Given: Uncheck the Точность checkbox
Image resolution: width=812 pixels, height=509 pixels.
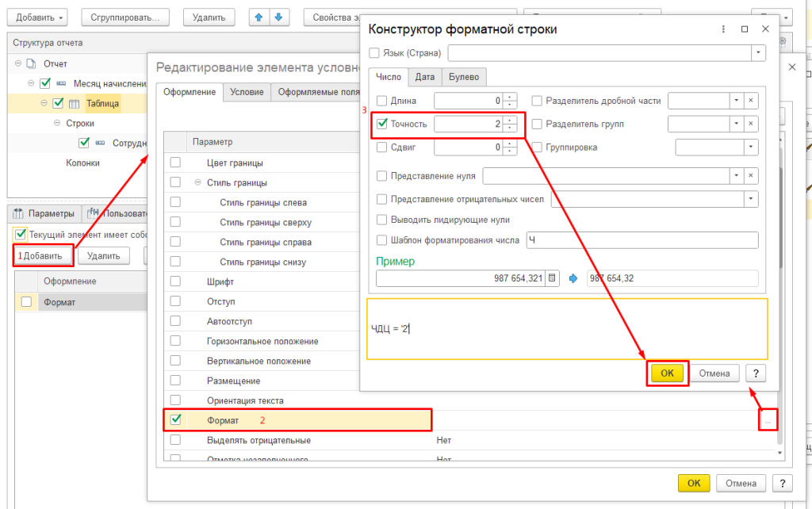Looking at the screenshot, I should tap(382, 124).
